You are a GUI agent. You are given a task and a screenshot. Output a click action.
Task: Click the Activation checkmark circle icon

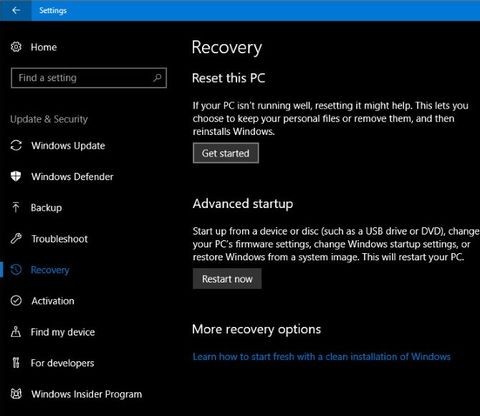click(16, 301)
